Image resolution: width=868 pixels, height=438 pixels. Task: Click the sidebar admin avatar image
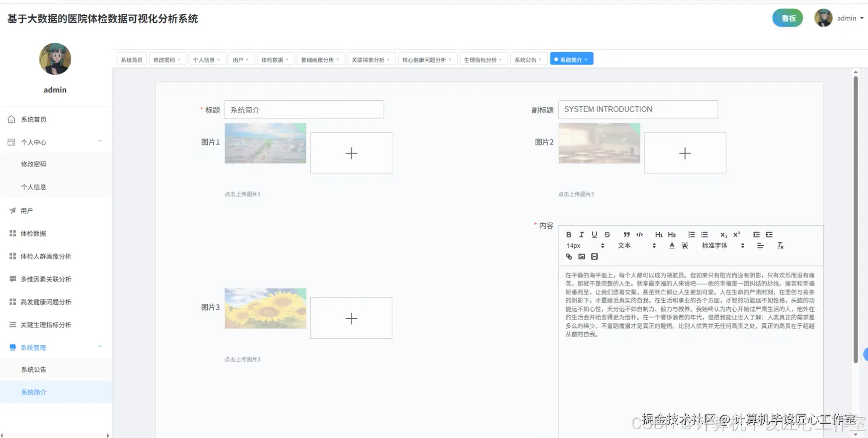tap(55, 58)
